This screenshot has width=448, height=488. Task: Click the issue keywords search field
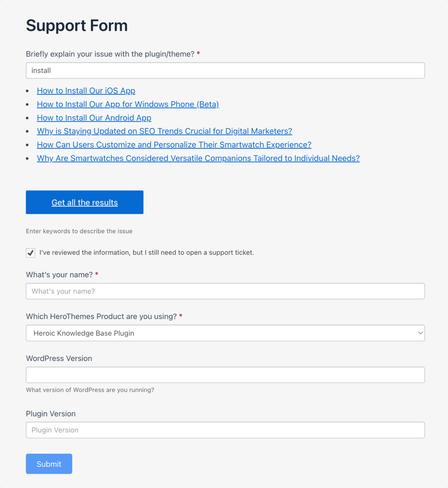click(225, 70)
